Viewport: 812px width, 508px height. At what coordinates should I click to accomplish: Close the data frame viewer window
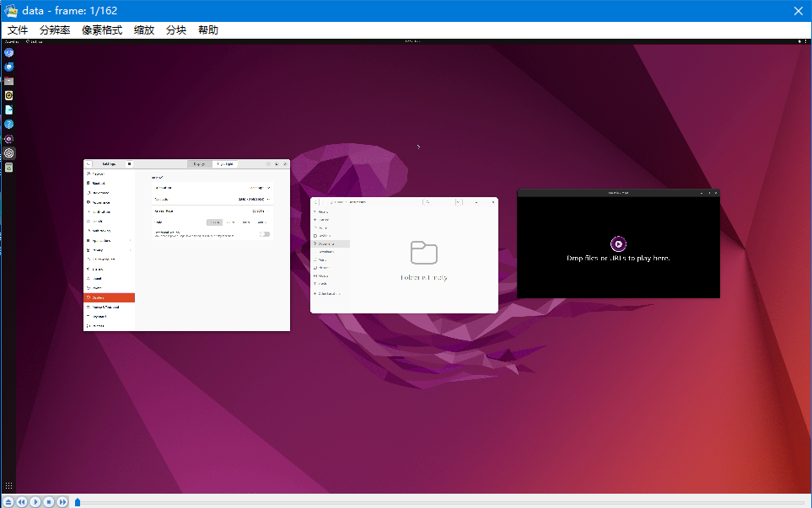(x=798, y=11)
